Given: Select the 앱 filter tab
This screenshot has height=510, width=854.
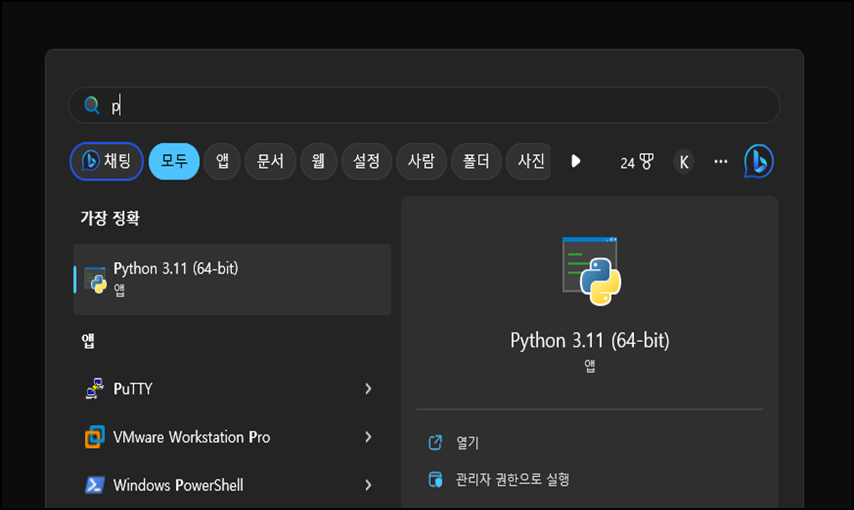Looking at the screenshot, I should [222, 161].
